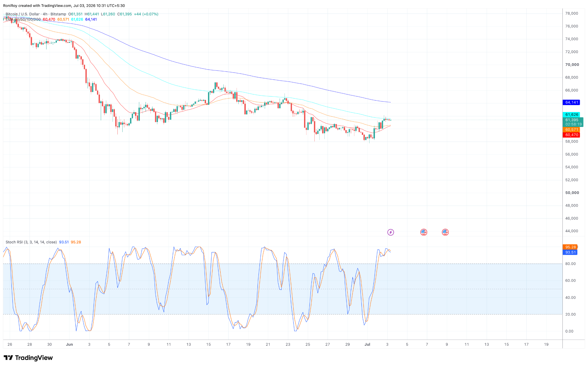
Task: Select the EMA 20/50/100/200 indicator legend
Action: [23, 20]
